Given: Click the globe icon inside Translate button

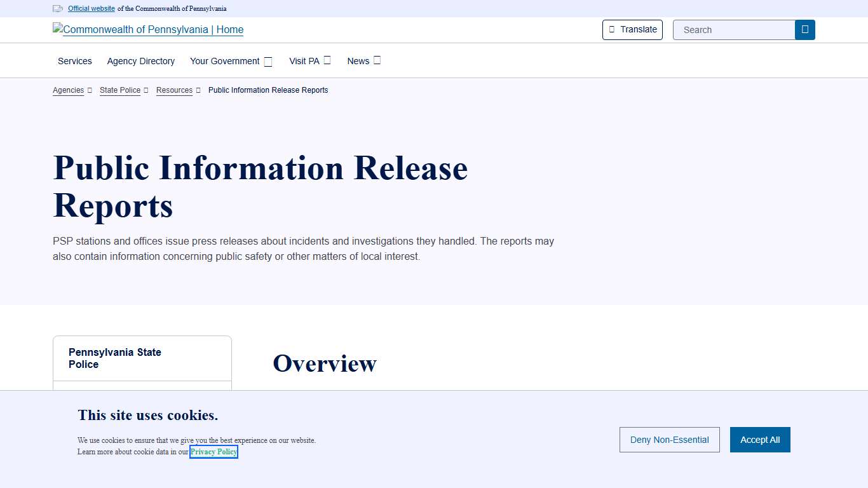Looking at the screenshot, I should click(612, 29).
